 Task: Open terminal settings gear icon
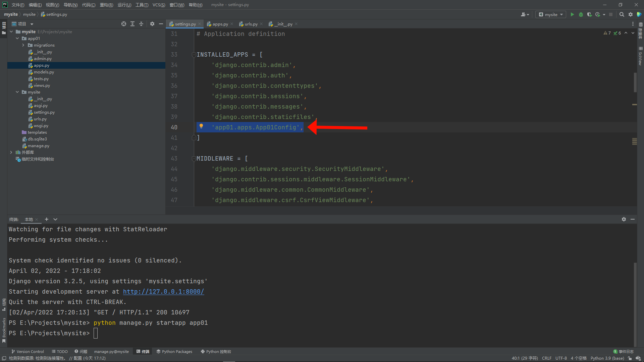pos(624,219)
